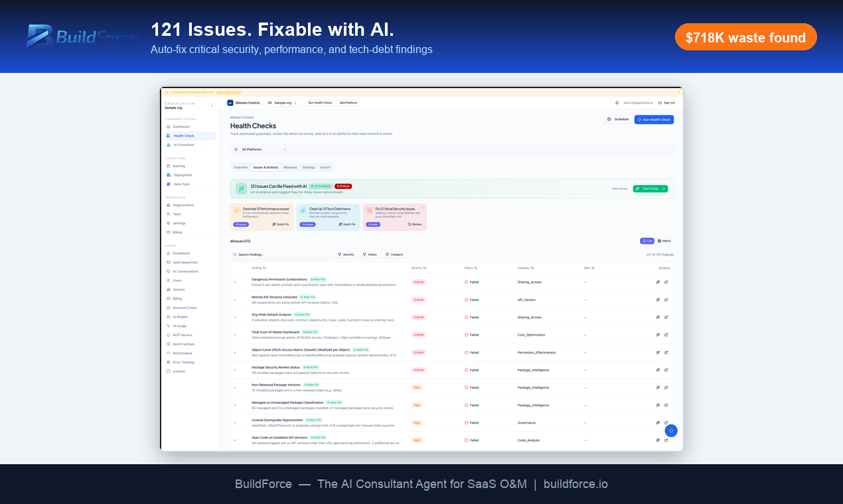Viewport: 843px width, 504px height.
Task: Click AI fix icon for Dangerous Permission Combinations
Action: (658, 282)
